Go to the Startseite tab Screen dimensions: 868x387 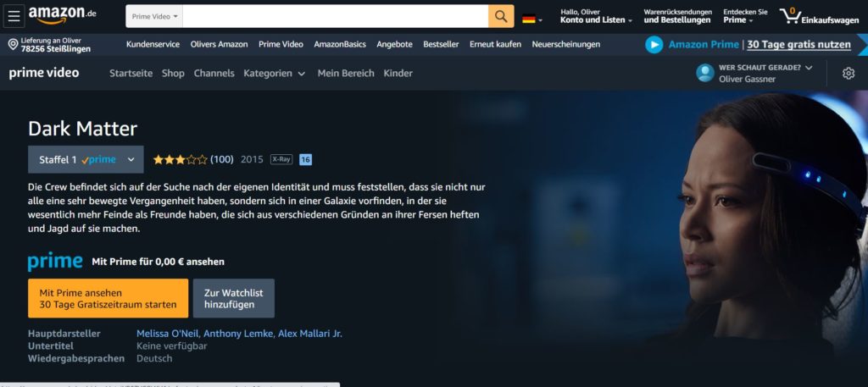[x=131, y=73]
